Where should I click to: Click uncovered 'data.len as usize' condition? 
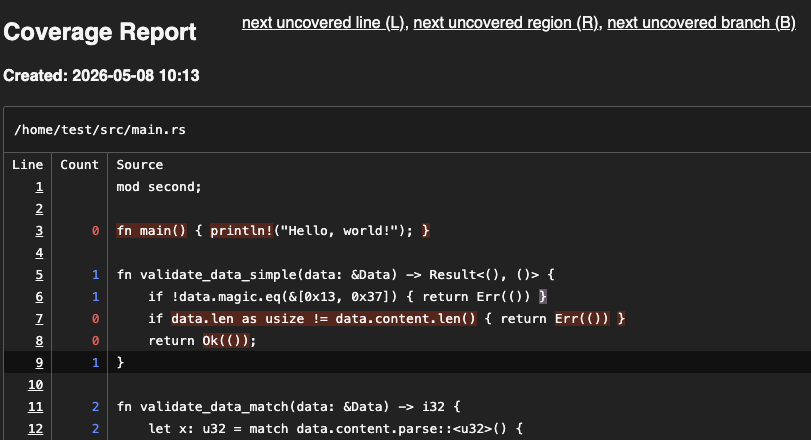pos(324,318)
